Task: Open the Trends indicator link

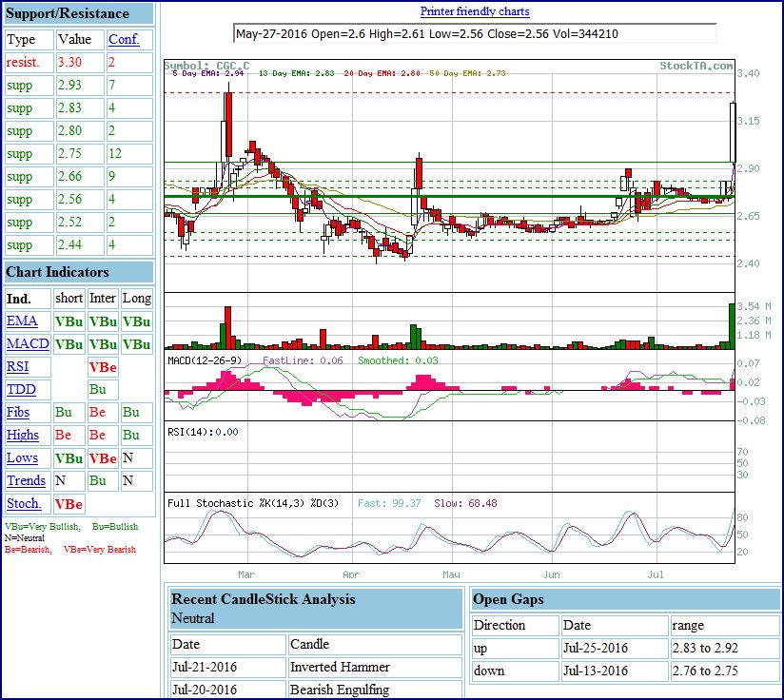Action: click(27, 480)
